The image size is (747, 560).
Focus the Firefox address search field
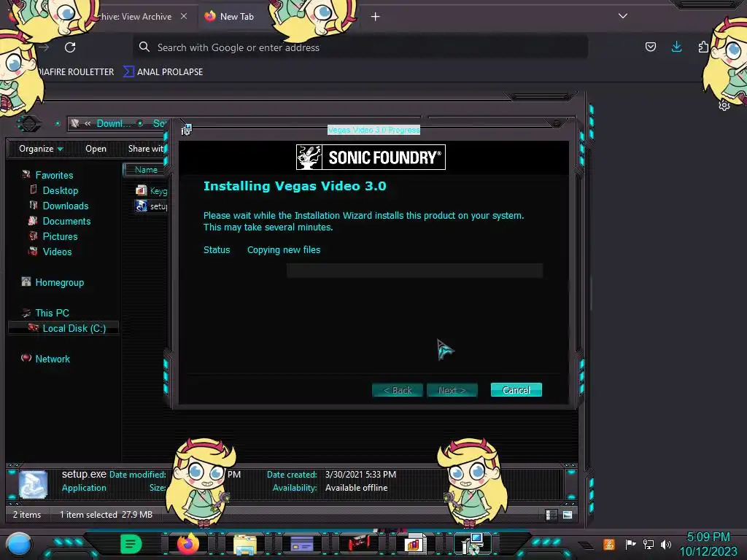(360, 47)
